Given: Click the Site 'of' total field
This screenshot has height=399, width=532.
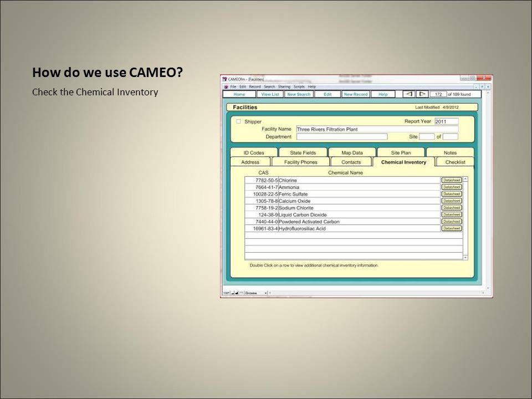Looking at the screenshot, I should [451, 137].
